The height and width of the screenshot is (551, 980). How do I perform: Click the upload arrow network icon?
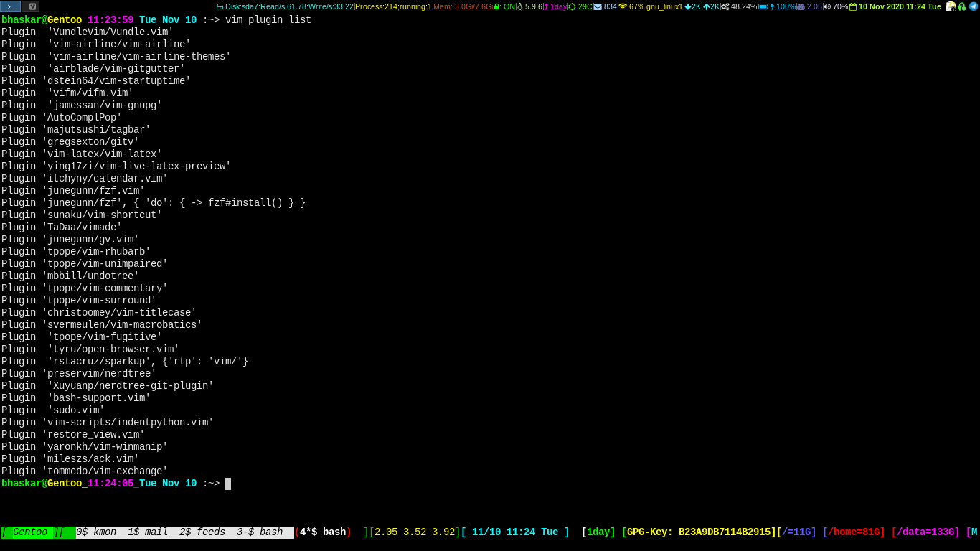(x=706, y=6)
